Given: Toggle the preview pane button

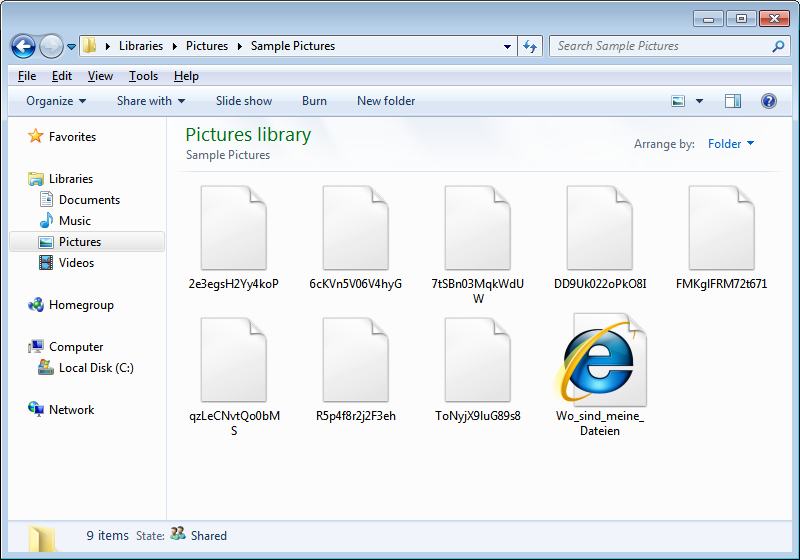Looking at the screenshot, I should point(733,101).
